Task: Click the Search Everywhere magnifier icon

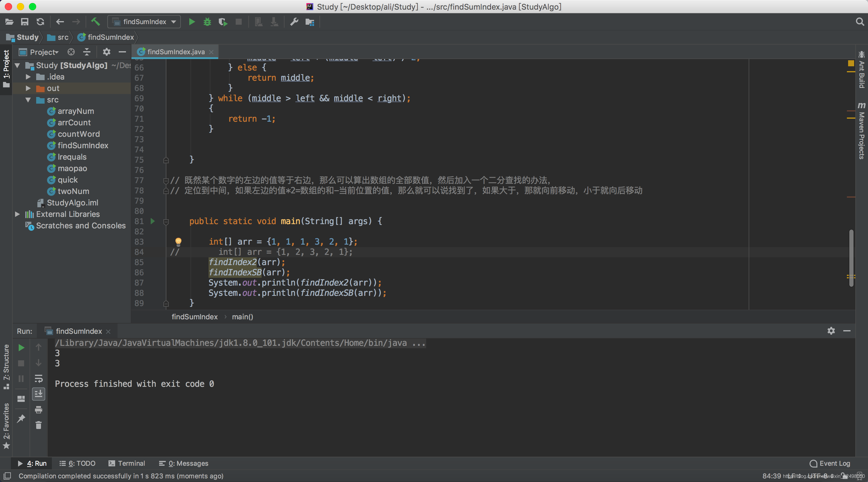Action: [x=860, y=22]
